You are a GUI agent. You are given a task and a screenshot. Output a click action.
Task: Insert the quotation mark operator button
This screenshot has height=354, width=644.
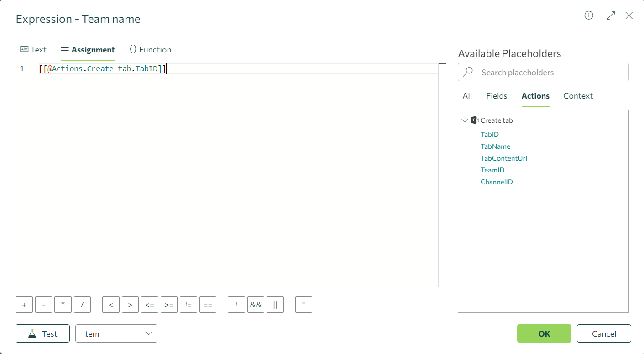coord(303,304)
